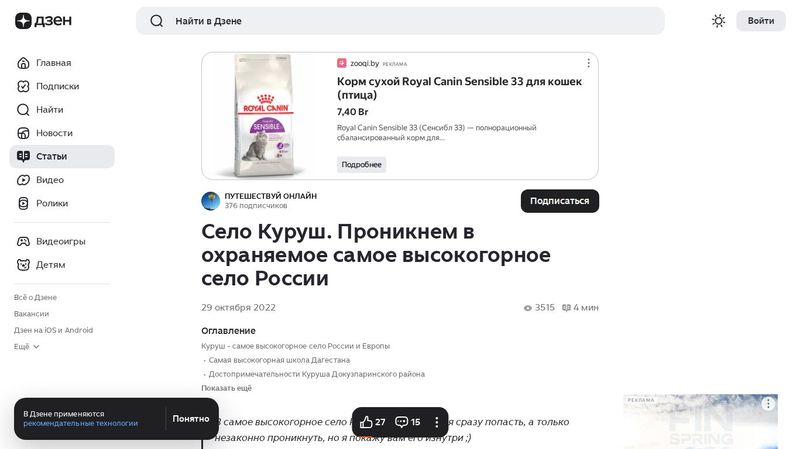Click the Войти login button

tap(761, 21)
